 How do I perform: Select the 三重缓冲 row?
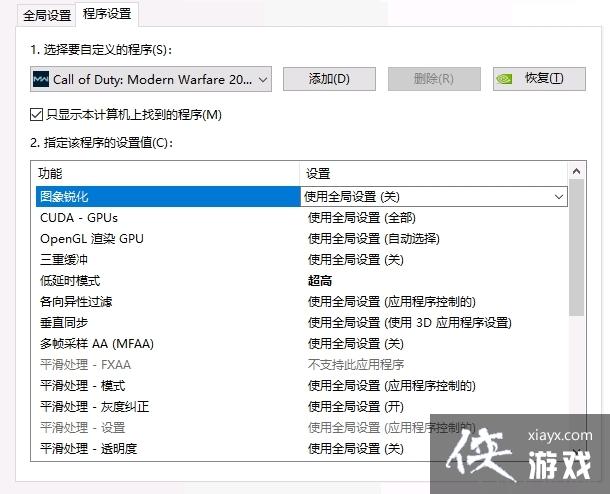click(302, 260)
